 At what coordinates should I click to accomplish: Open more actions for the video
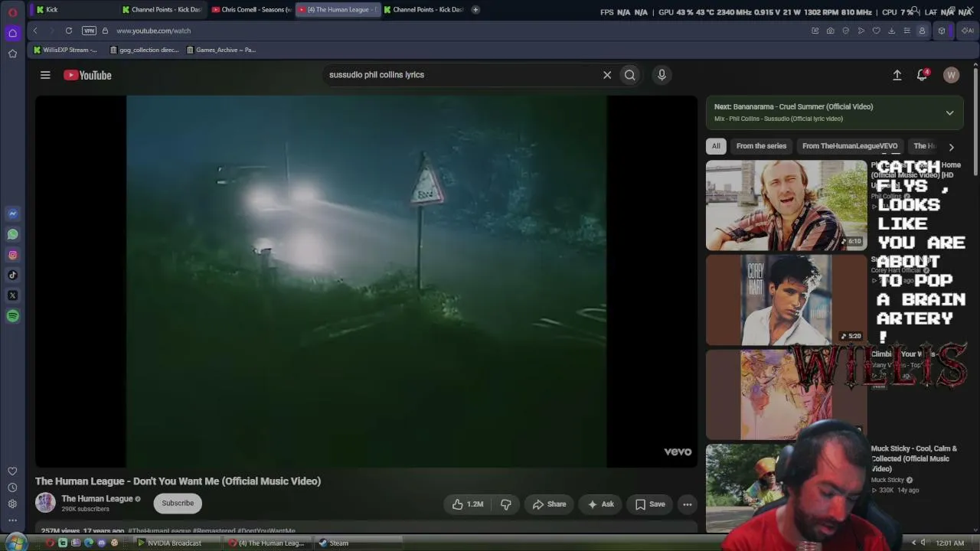[x=688, y=504]
